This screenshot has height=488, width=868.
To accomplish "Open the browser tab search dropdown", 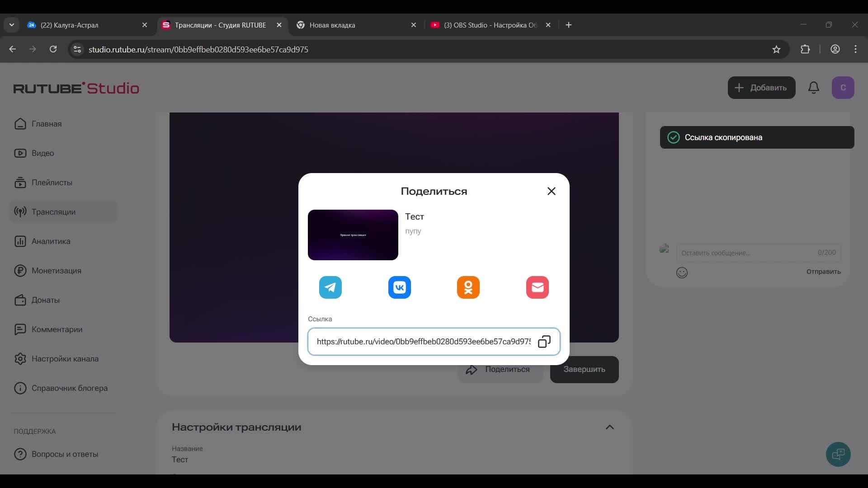I will tap(12, 25).
